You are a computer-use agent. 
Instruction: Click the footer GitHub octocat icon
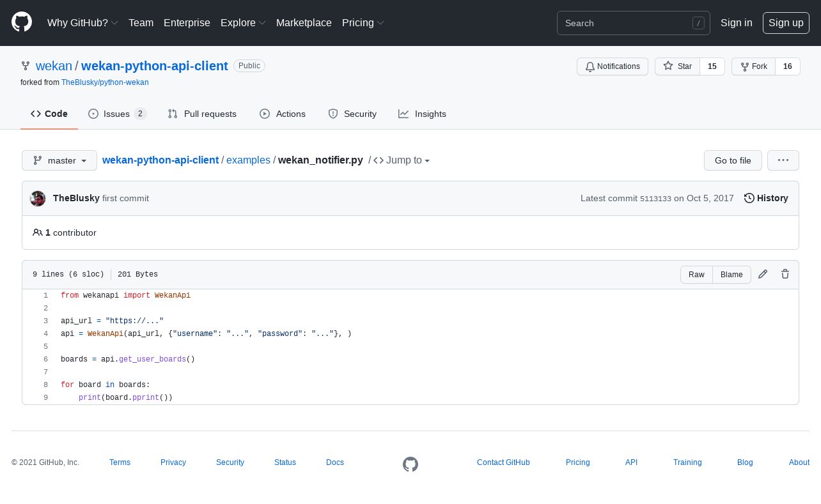click(410, 464)
